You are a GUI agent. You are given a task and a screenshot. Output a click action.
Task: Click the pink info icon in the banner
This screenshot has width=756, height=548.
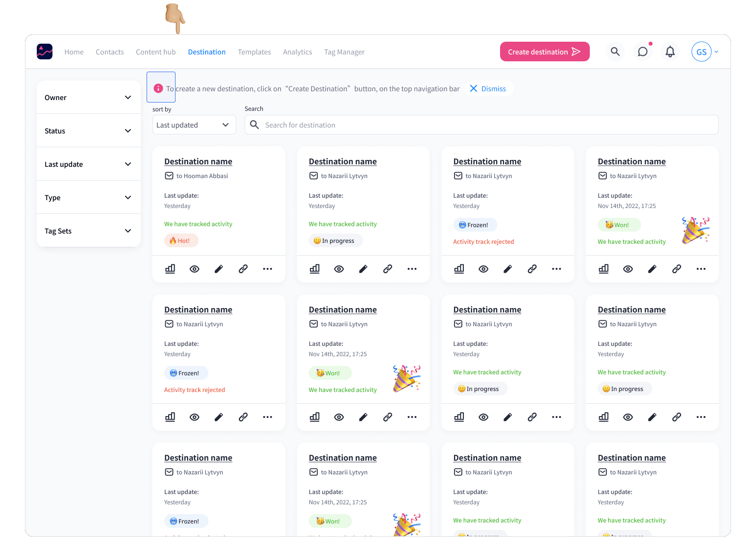click(x=158, y=88)
